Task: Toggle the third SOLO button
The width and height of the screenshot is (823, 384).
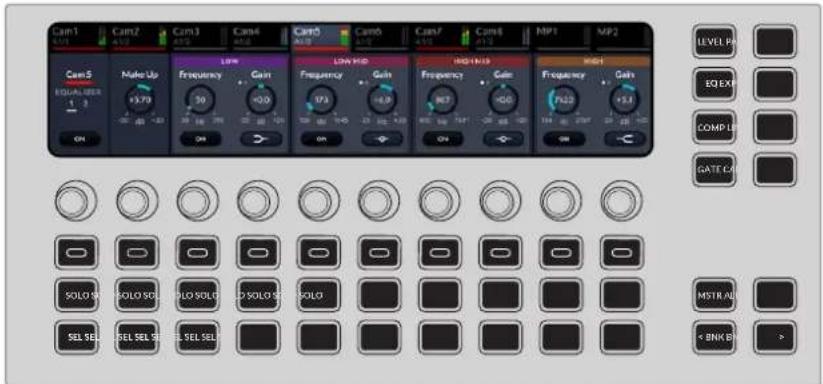Action: click(197, 295)
